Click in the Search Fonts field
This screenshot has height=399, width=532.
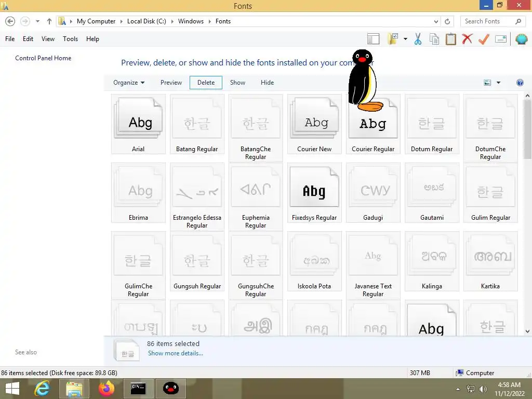pyautogui.click(x=487, y=21)
